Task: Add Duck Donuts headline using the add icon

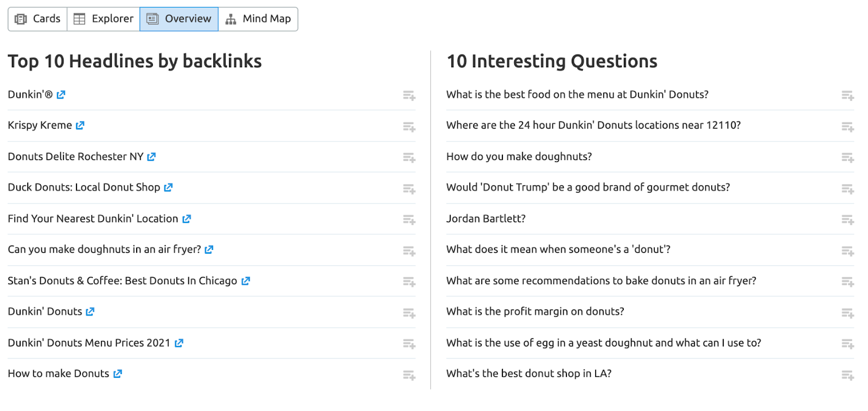Action: tap(409, 189)
